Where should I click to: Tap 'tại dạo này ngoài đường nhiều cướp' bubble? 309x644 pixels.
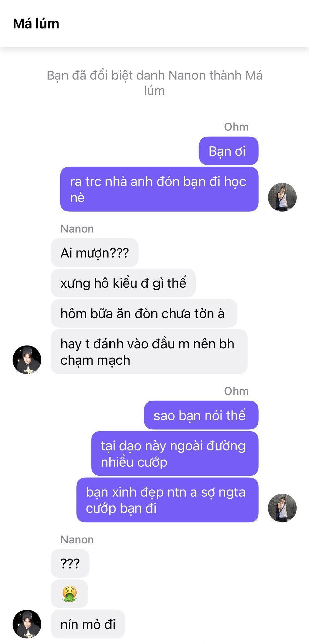(175, 453)
